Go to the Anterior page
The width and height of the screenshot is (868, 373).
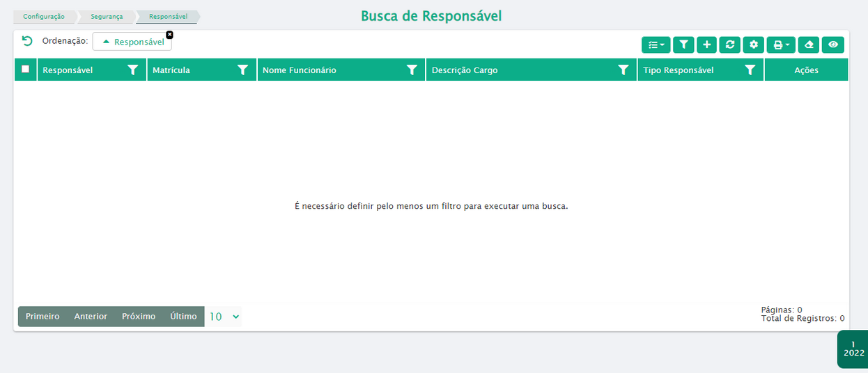point(91,316)
